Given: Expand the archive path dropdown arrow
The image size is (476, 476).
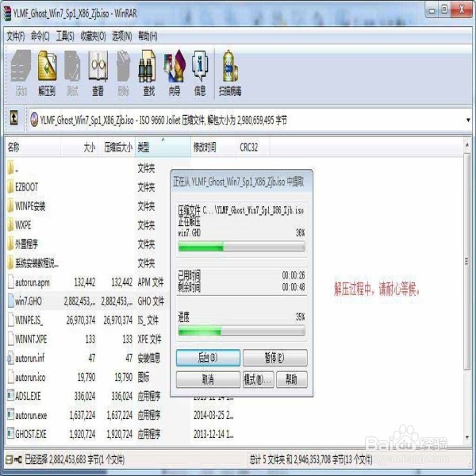Looking at the screenshot, I should [468, 120].
